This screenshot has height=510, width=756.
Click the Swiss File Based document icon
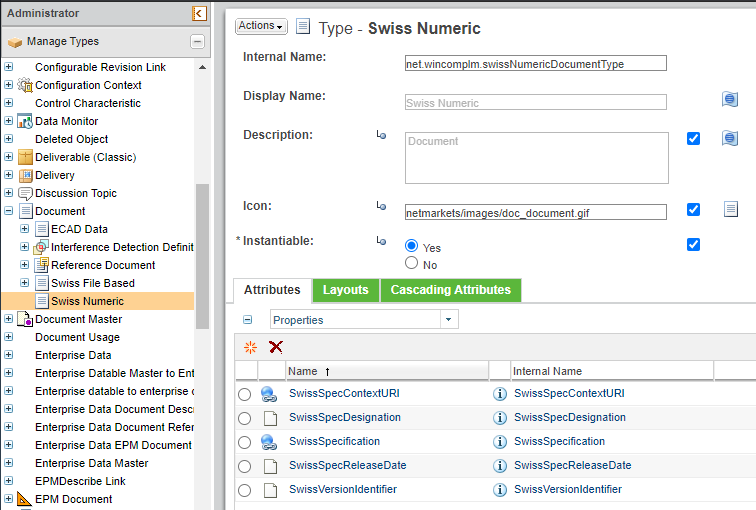tap(42, 283)
